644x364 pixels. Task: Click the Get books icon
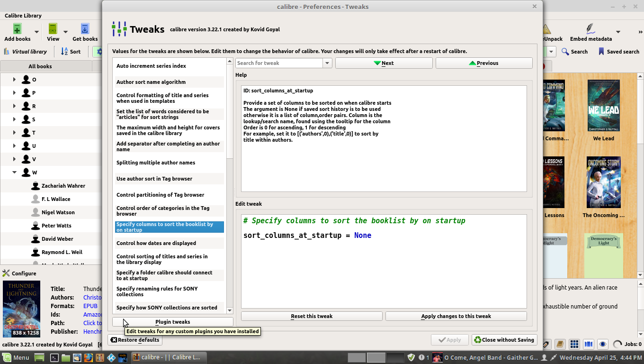click(x=85, y=28)
